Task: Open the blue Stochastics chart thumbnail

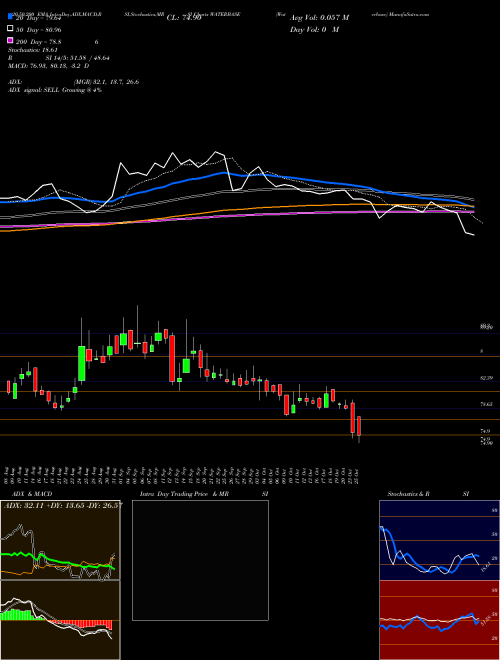Action: point(439,540)
